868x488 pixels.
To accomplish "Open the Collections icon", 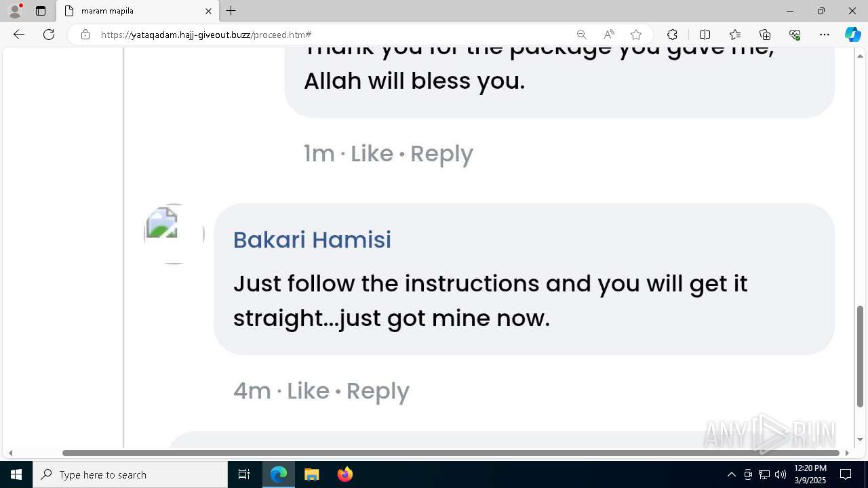I will pos(765,35).
